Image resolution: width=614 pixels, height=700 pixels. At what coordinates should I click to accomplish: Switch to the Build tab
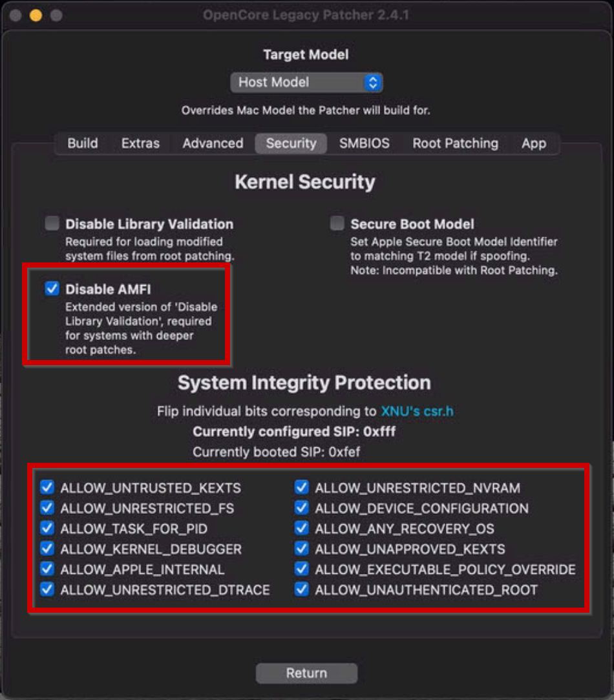coord(83,143)
